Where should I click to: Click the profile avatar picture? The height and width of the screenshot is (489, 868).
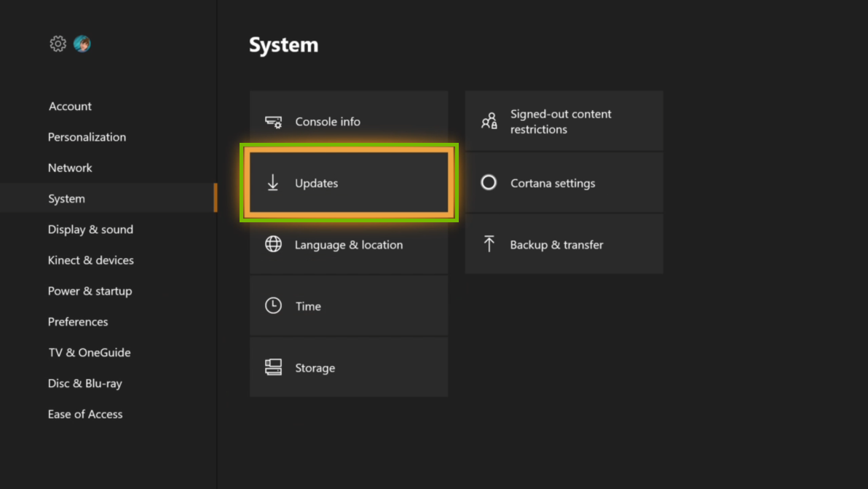click(82, 44)
